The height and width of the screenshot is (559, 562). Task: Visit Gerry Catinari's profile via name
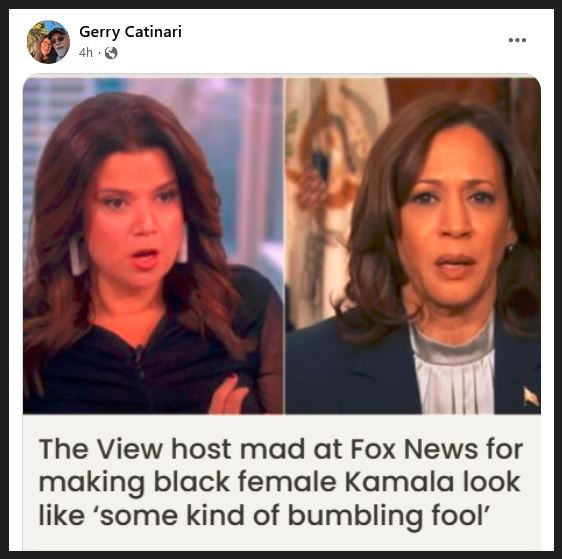pos(130,32)
